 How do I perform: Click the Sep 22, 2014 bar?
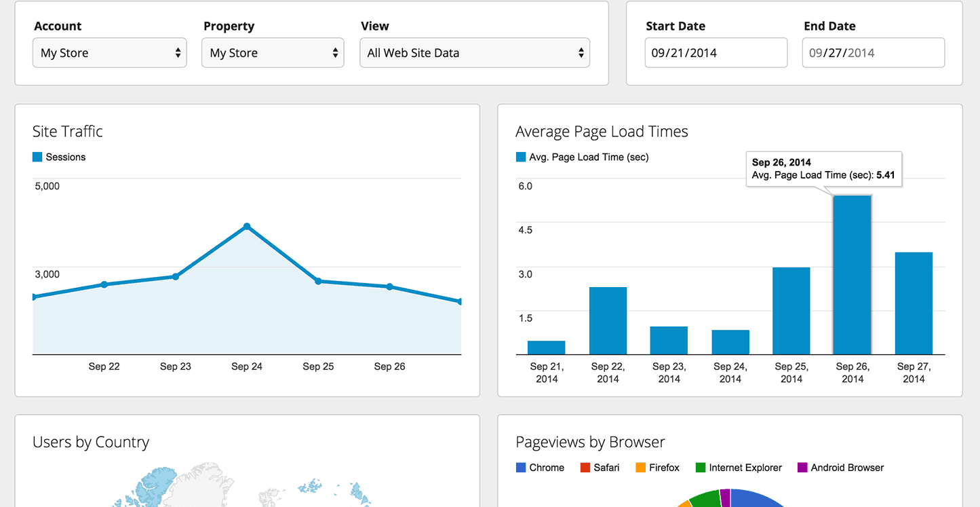[608, 320]
